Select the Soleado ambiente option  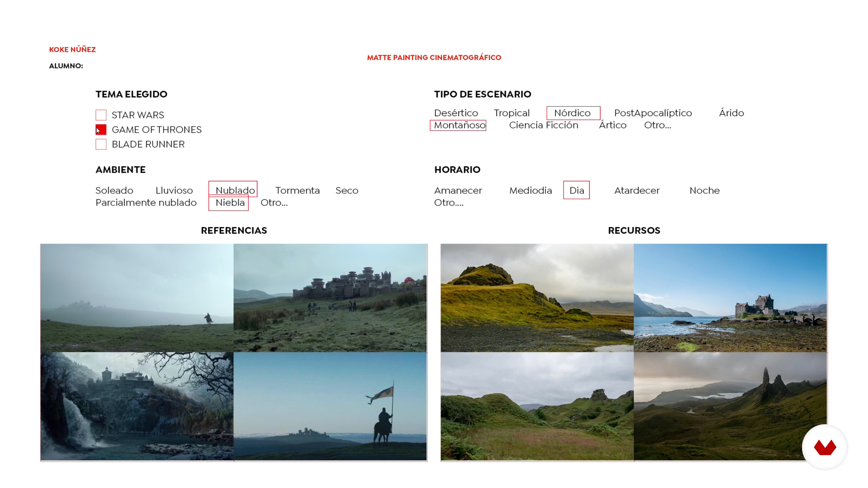tap(114, 190)
